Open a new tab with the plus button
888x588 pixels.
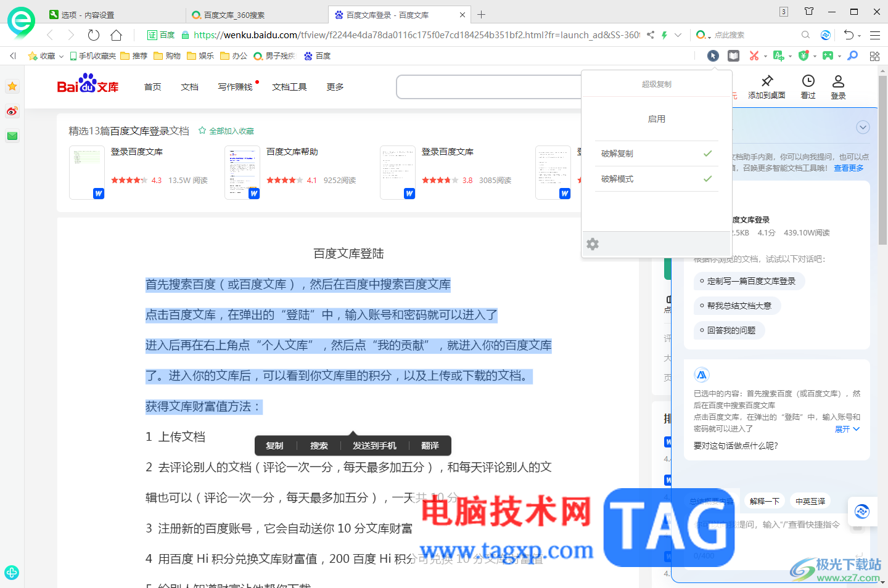482,14
